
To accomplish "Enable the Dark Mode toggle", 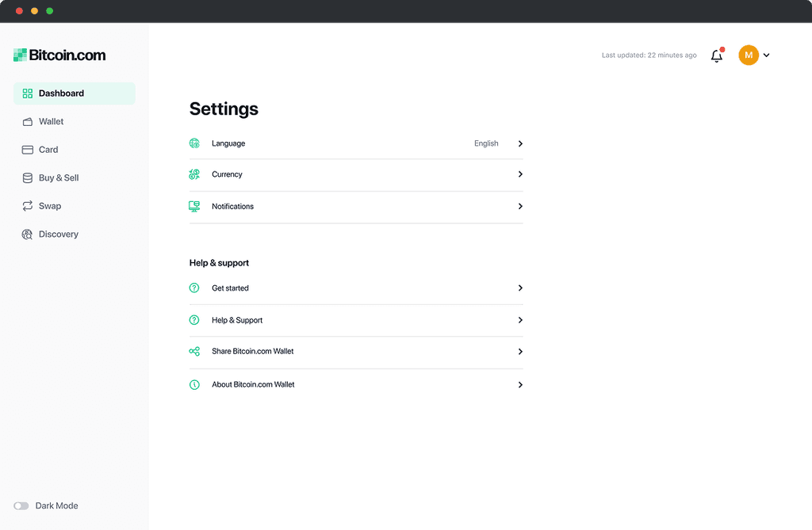I will (21, 505).
